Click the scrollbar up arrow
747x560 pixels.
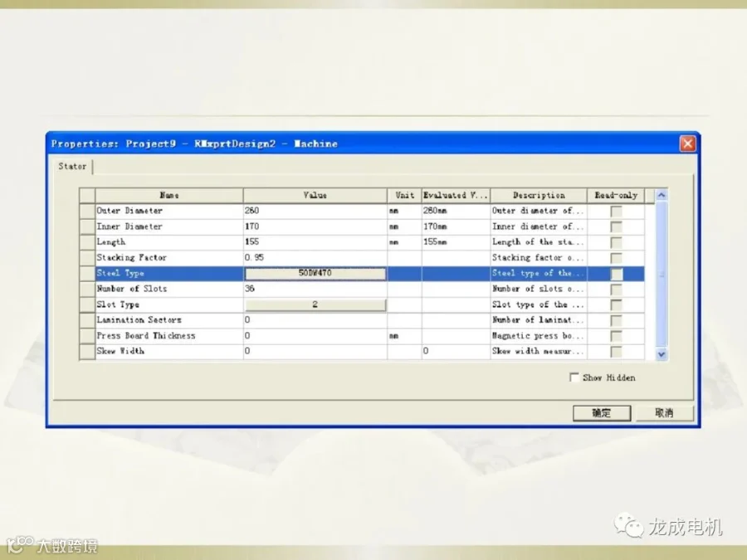pyautogui.click(x=662, y=195)
